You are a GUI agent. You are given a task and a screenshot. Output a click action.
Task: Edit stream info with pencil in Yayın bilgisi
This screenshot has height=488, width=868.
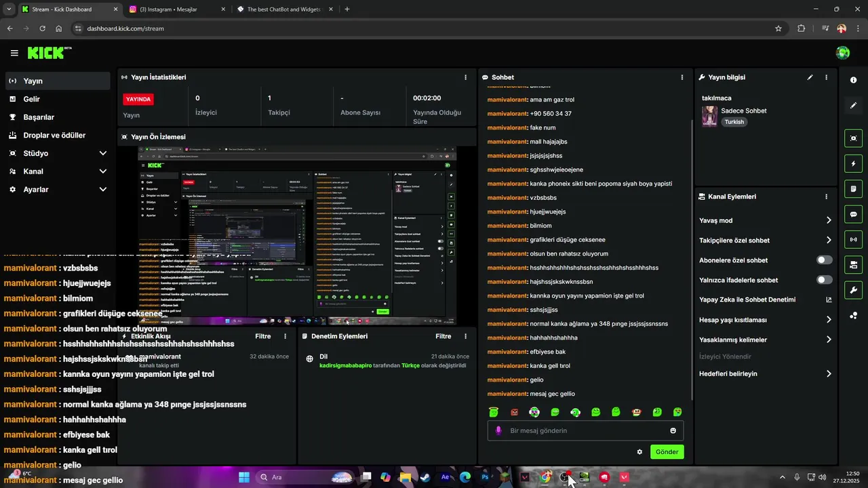[x=810, y=77]
